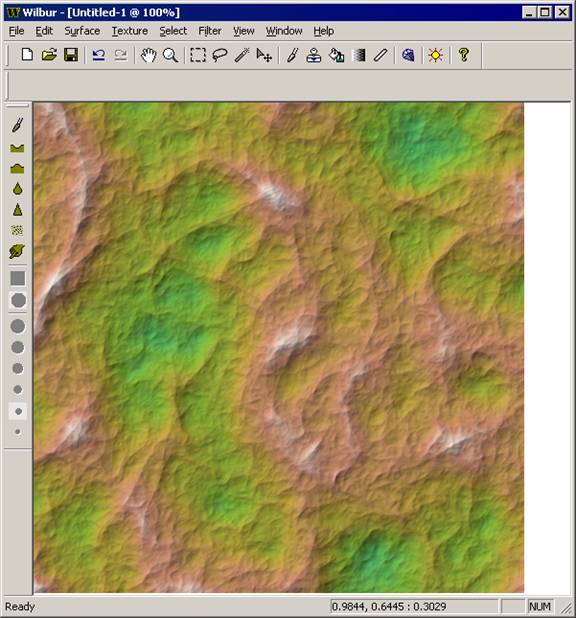Click the New document icon
576x618 pixels.
click(27, 55)
